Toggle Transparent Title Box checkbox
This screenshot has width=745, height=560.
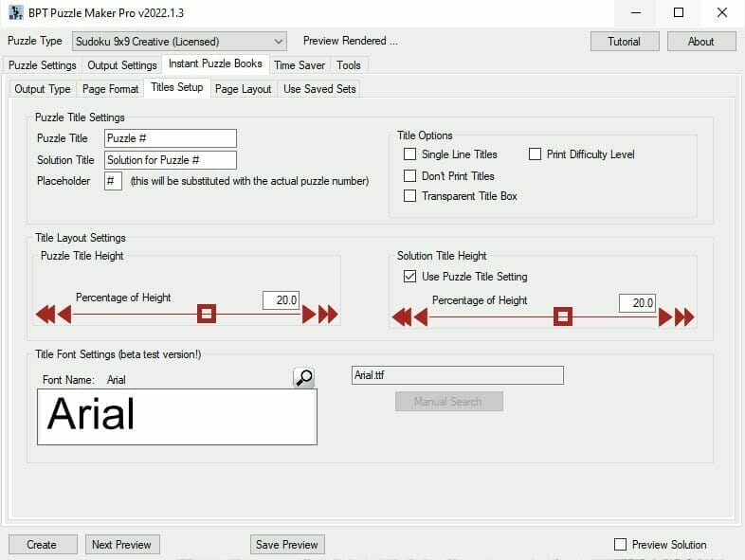coord(409,196)
